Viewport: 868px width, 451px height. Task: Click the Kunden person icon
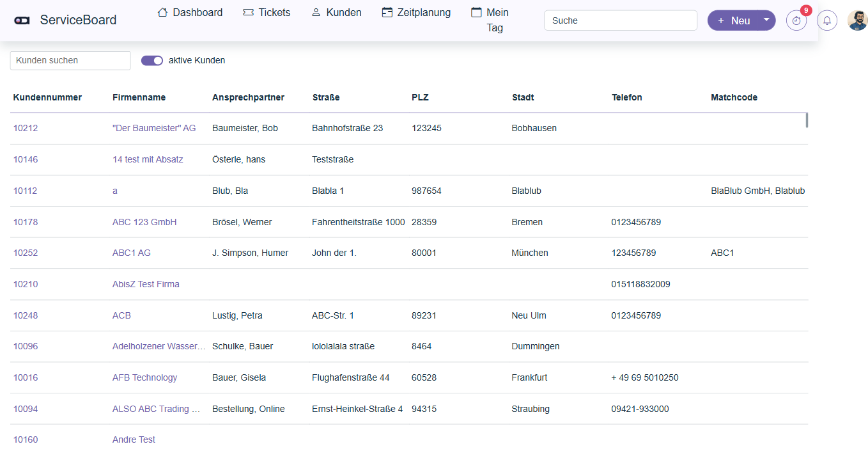pos(316,12)
